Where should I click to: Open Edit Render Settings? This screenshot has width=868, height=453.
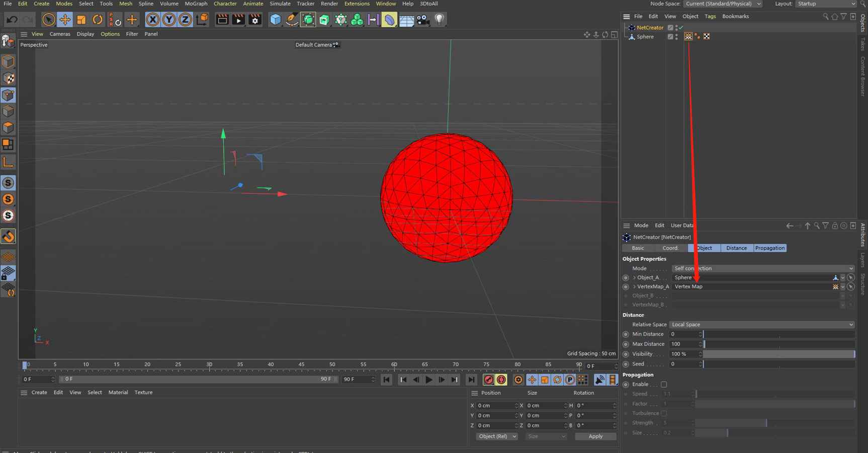[x=255, y=20]
